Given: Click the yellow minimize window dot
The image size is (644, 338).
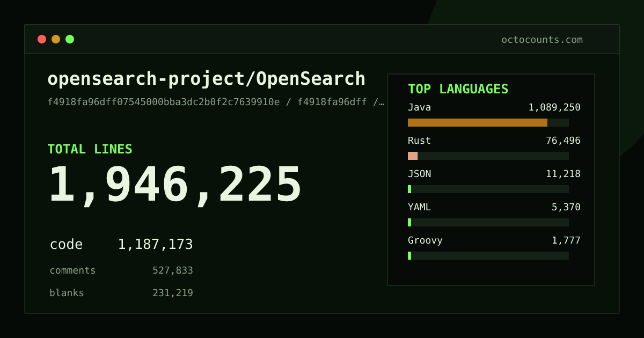Looking at the screenshot, I should point(56,39).
